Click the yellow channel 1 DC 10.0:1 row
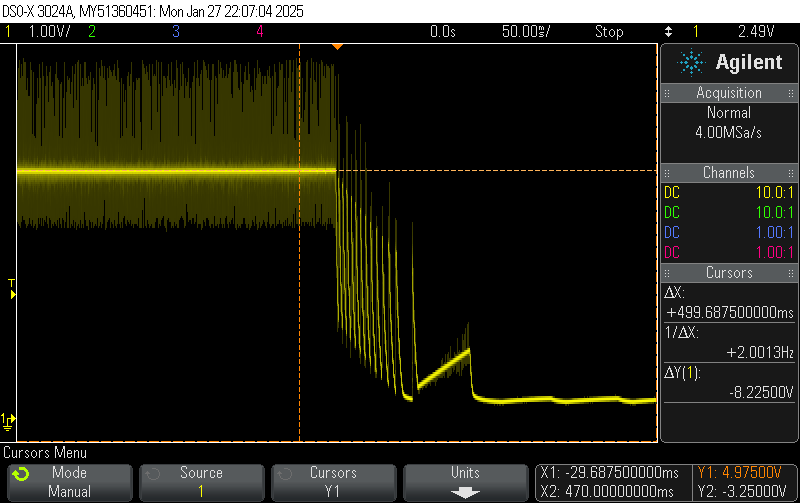This screenshot has width=800, height=503. 729,192
